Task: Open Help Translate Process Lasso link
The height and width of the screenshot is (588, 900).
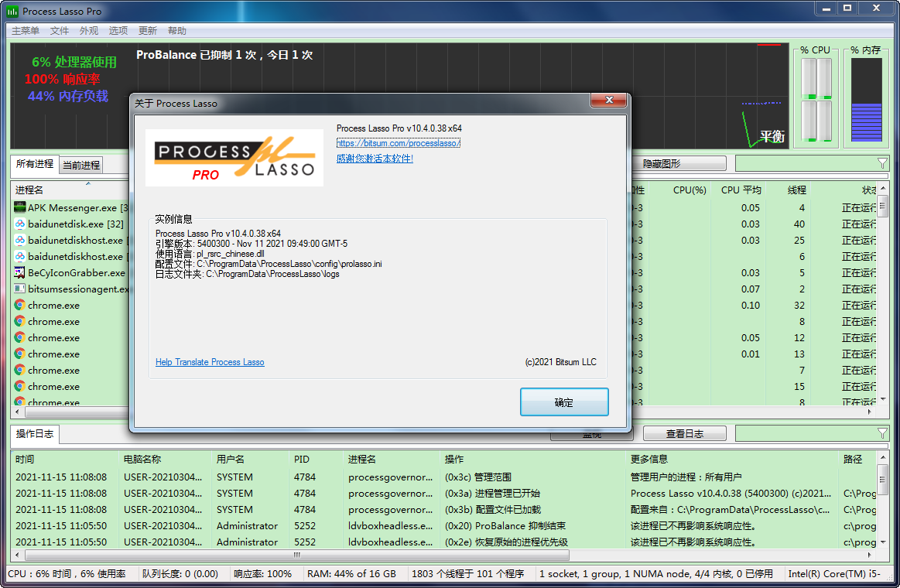Action: (210, 362)
